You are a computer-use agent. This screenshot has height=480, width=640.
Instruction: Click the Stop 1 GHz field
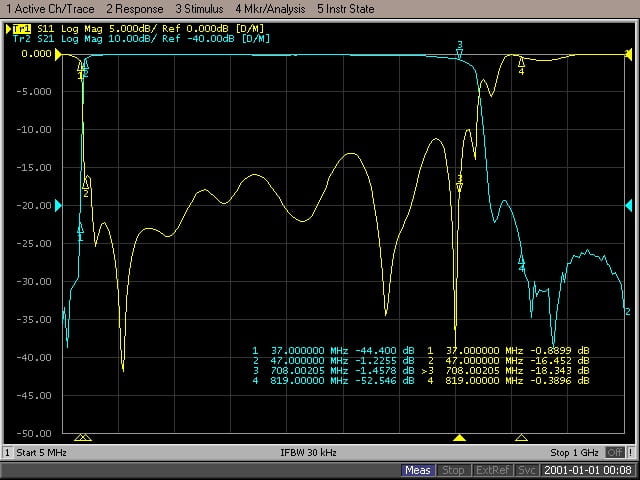pyautogui.click(x=577, y=453)
